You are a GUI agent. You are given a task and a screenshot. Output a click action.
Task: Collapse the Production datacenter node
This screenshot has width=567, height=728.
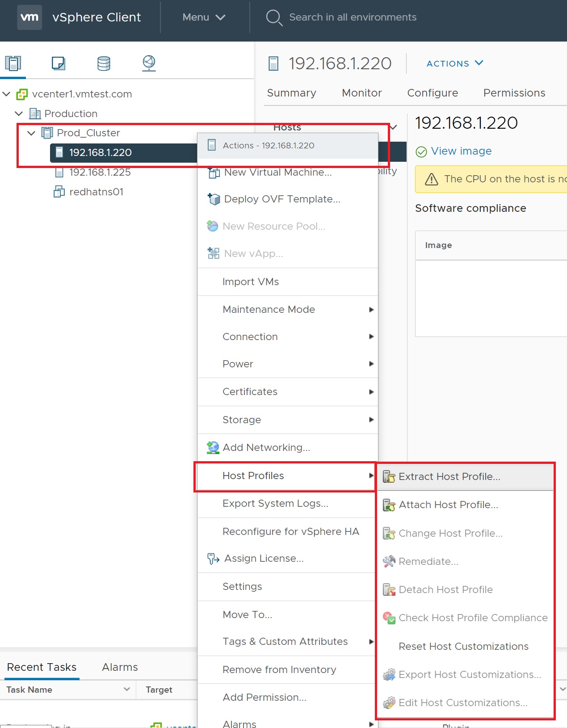[19, 114]
